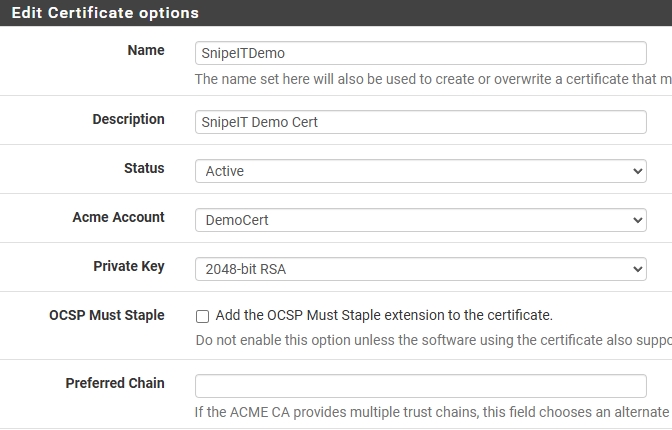Viewport: 672px width, 430px height.
Task: Open the Private Key select showing 2048-bit RSA
Action: (x=420, y=269)
